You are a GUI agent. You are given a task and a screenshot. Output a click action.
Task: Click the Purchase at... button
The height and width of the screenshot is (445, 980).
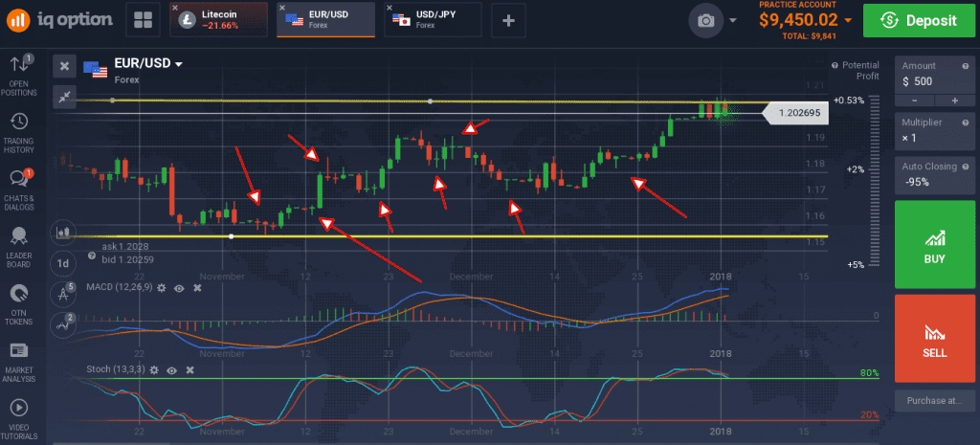(x=935, y=401)
